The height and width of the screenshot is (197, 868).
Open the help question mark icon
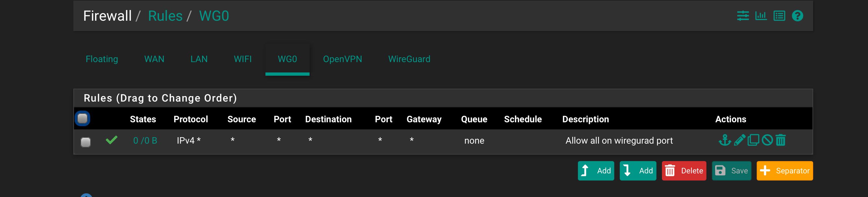pyautogui.click(x=797, y=16)
